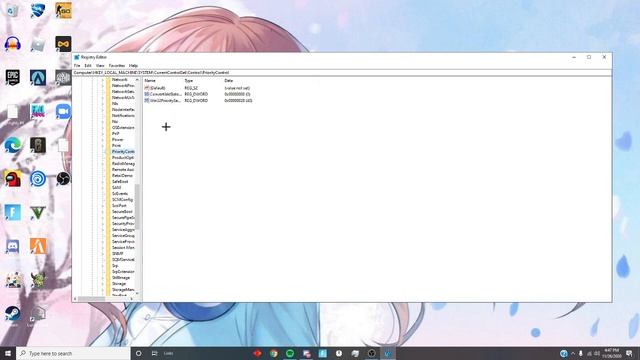The height and width of the screenshot is (360, 640).
Task: Select the PriorityControl key in tree
Action: click(123, 151)
